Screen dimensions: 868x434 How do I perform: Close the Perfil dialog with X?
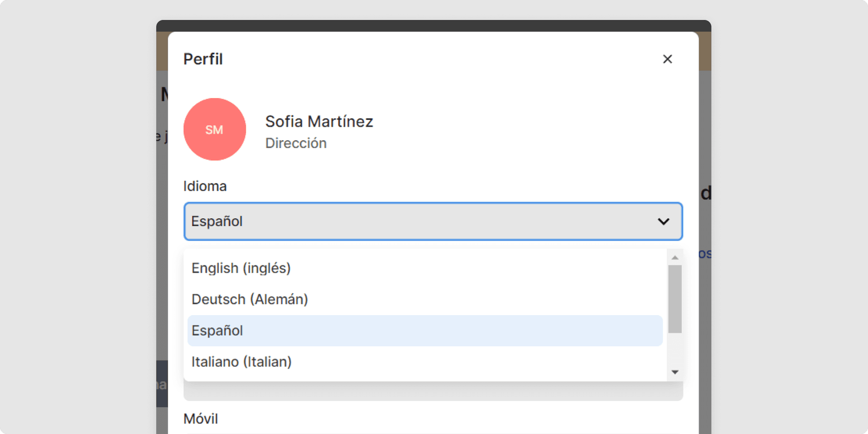click(x=667, y=59)
